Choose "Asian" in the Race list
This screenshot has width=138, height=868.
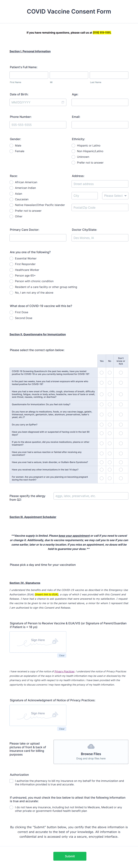click(11, 193)
